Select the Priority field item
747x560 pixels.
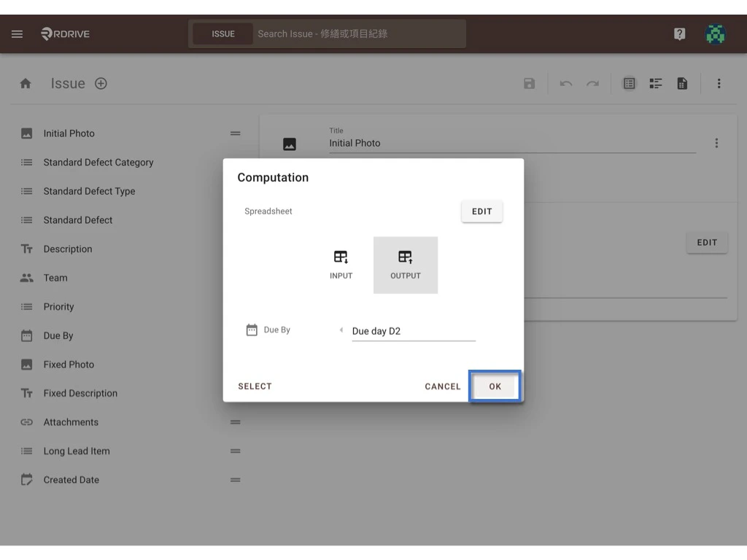pyautogui.click(x=58, y=307)
